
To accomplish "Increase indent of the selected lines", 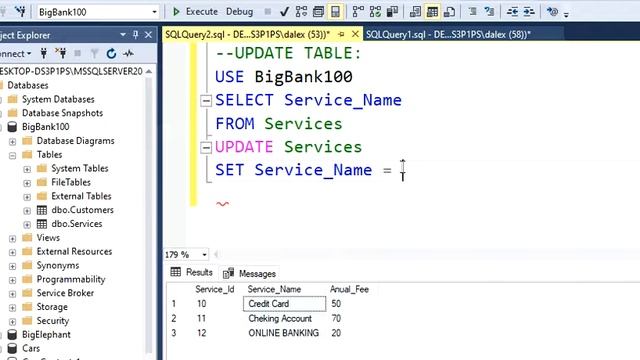I will pos(529,11).
